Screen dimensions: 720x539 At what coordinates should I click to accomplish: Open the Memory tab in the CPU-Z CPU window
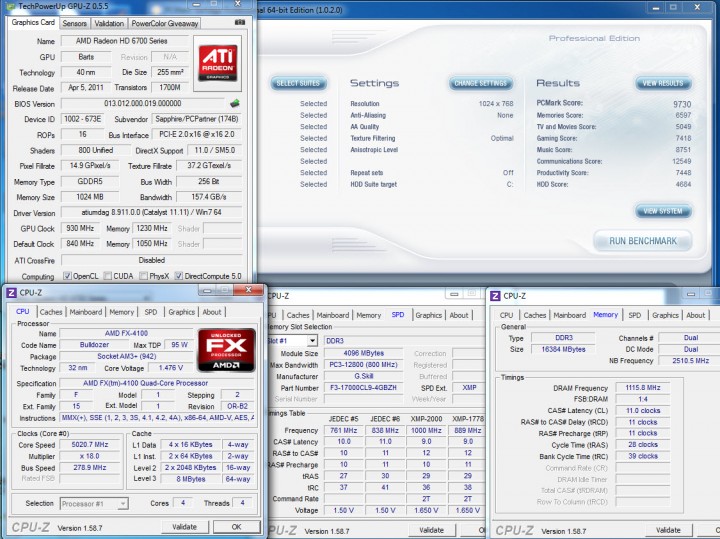coord(121,312)
